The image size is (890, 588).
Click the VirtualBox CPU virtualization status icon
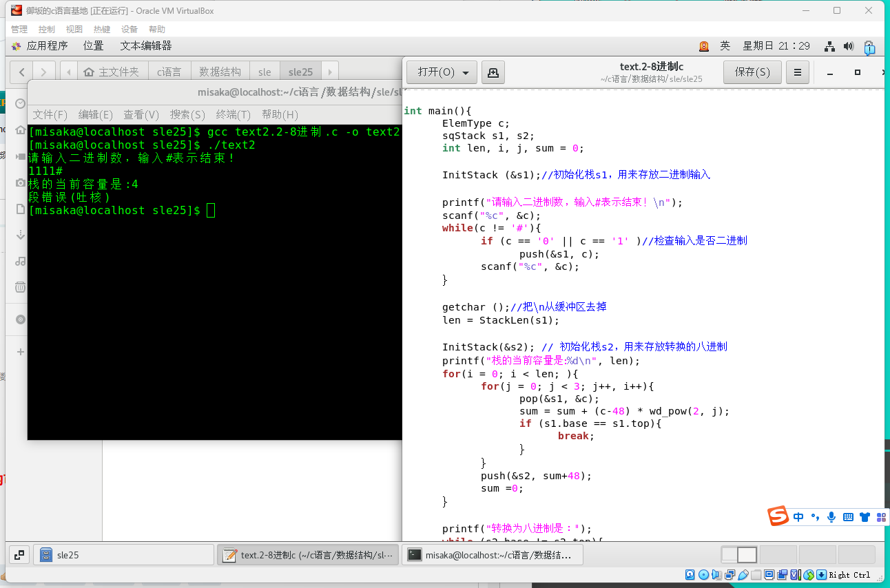[795, 574]
